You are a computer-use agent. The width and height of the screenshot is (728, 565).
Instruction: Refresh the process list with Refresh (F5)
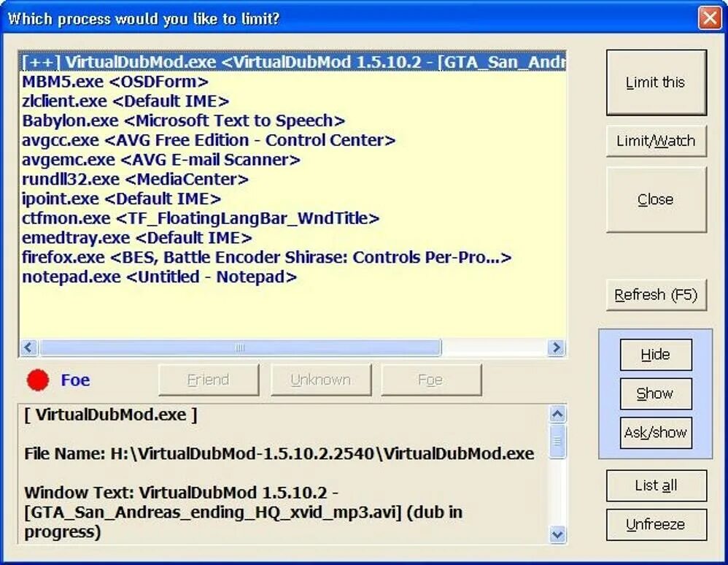click(656, 295)
